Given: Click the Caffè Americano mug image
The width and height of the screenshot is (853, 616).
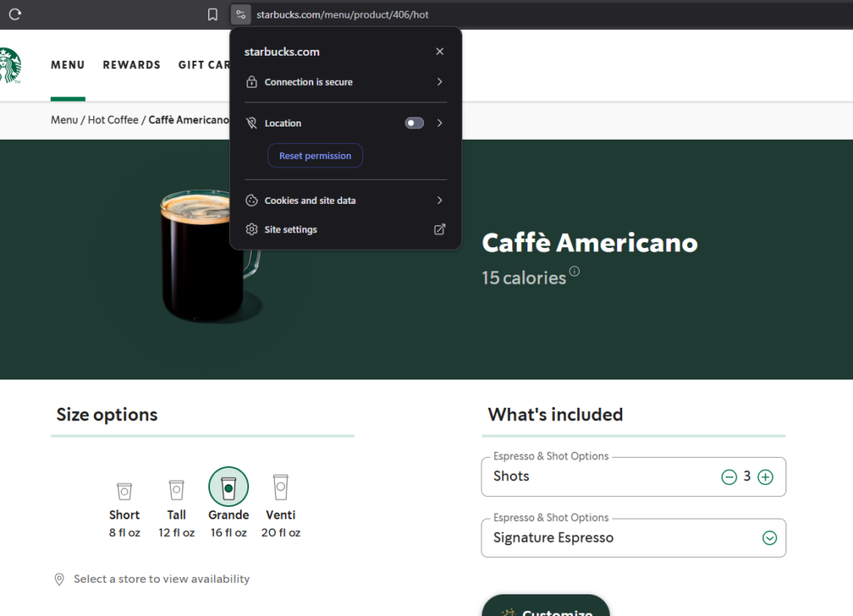Looking at the screenshot, I should tap(211, 255).
